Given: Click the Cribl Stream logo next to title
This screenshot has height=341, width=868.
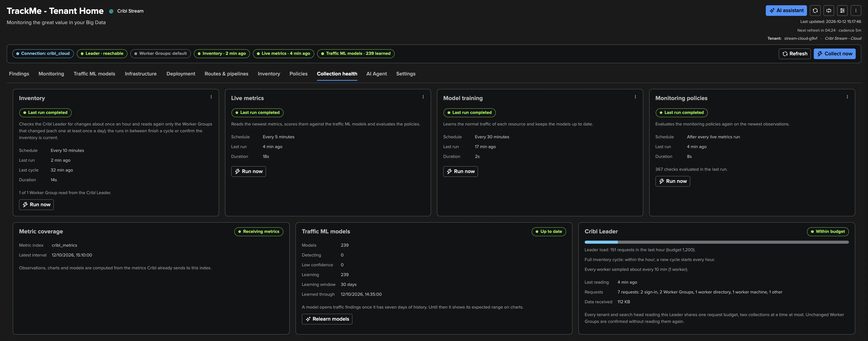Looking at the screenshot, I should [111, 11].
